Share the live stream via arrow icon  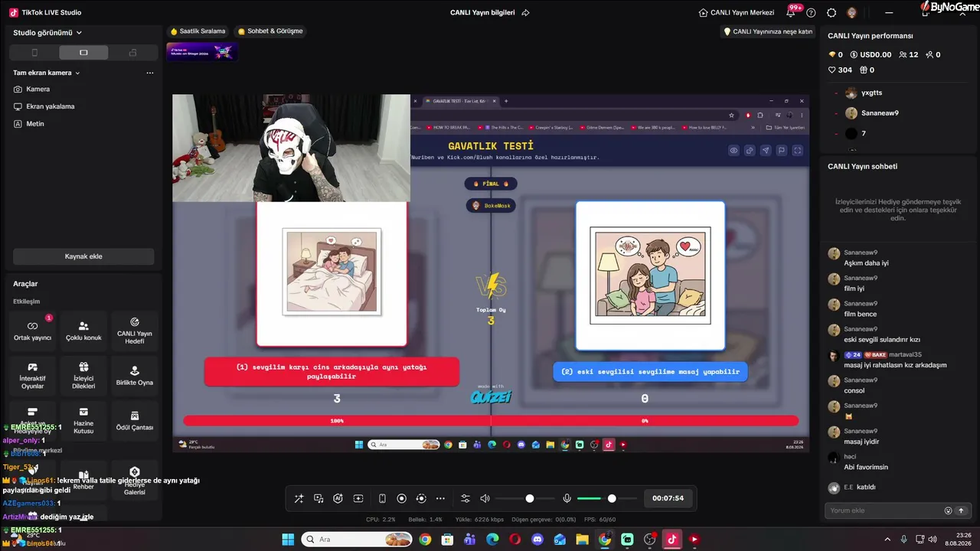[525, 12]
